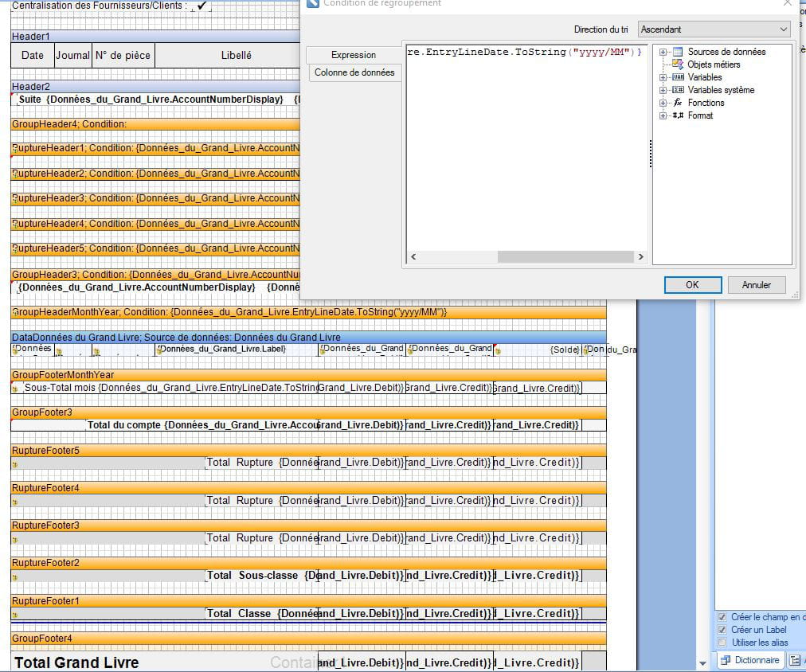The image size is (806, 672).
Task: Click the 'Journal' column header cell
Action: pyautogui.click(x=73, y=55)
